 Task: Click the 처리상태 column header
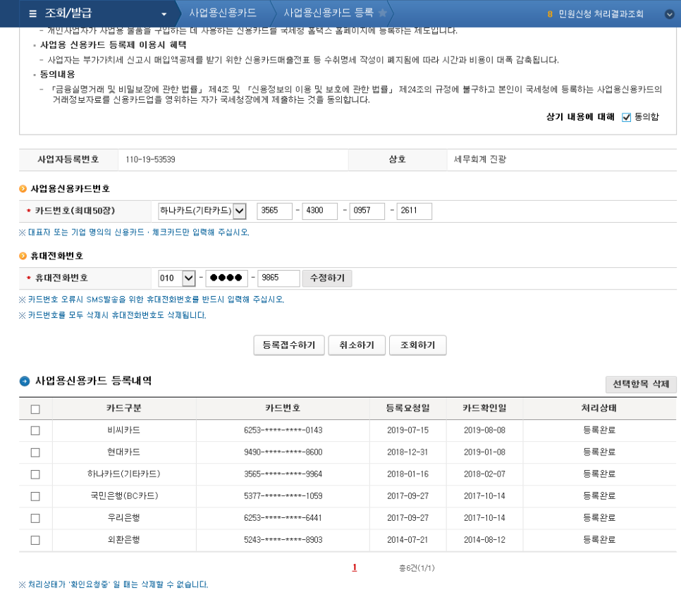coord(599,408)
